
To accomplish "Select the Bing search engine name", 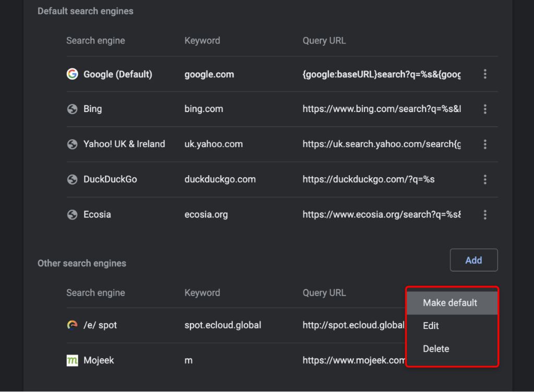I will click(x=93, y=109).
